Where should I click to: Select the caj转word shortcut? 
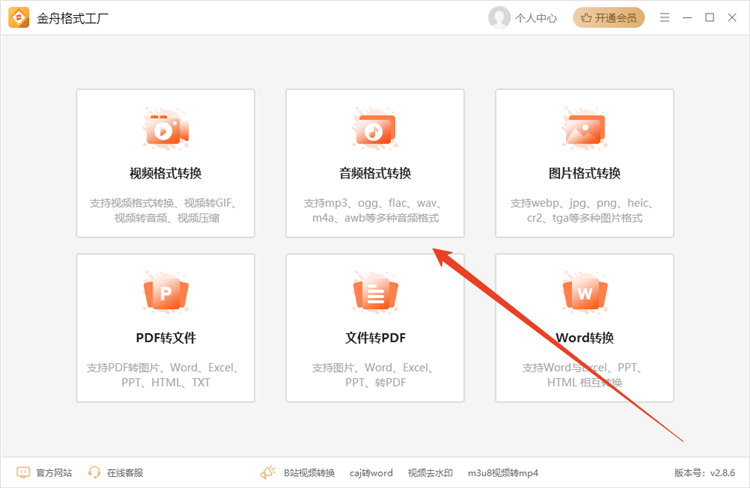(x=371, y=472)
